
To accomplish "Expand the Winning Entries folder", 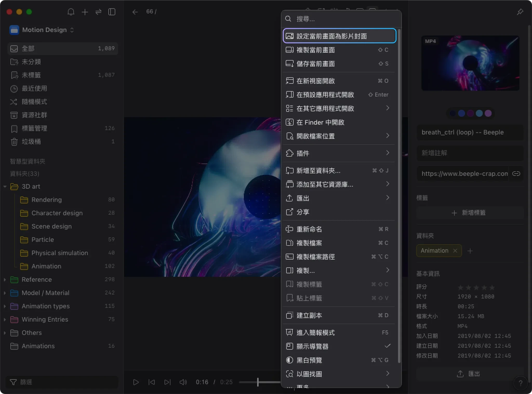I will tap(5, 319).
